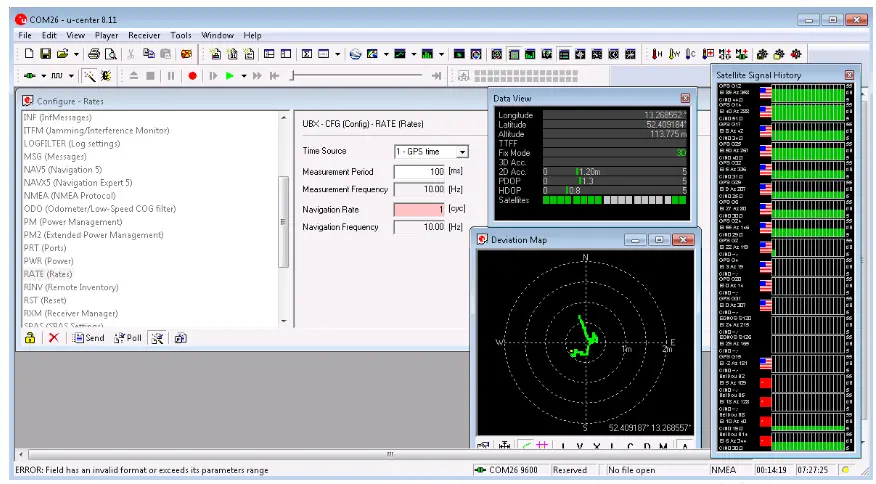Viewport: 876px width, 484px height.
Task: Toggle the autobauding wand icon
Action: (89, 76)
